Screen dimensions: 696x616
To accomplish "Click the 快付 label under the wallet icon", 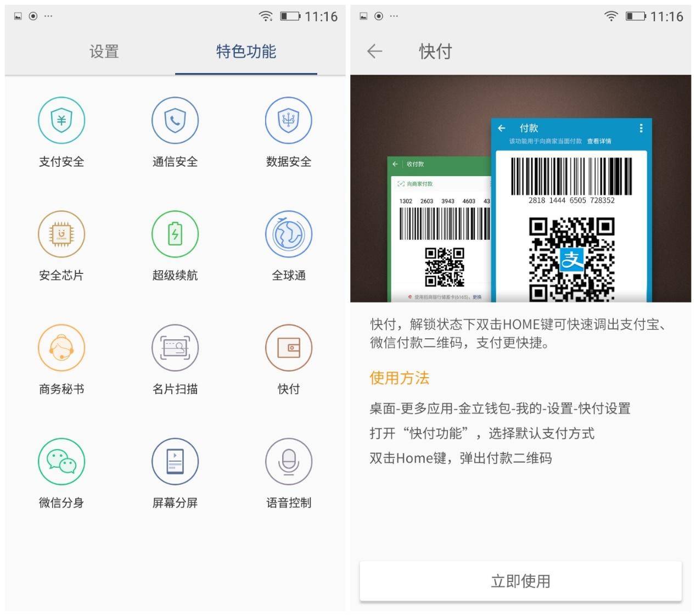I will coord(289,389).
